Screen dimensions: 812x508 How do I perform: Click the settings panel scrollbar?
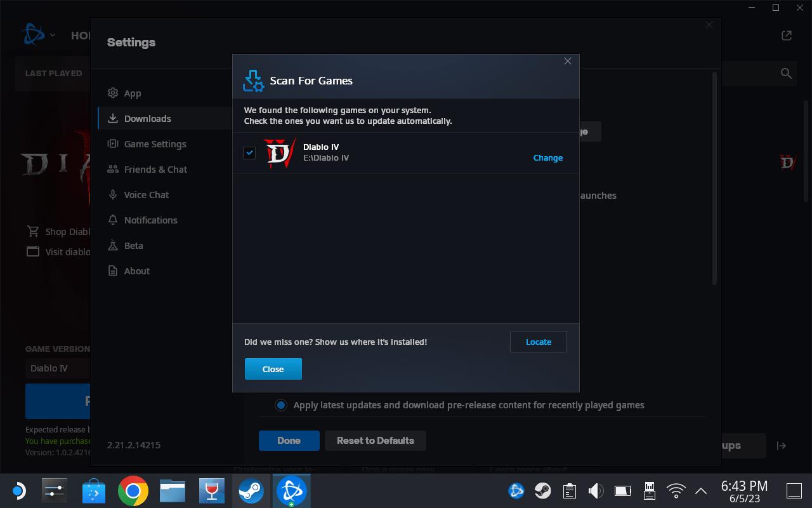(714, 178)
